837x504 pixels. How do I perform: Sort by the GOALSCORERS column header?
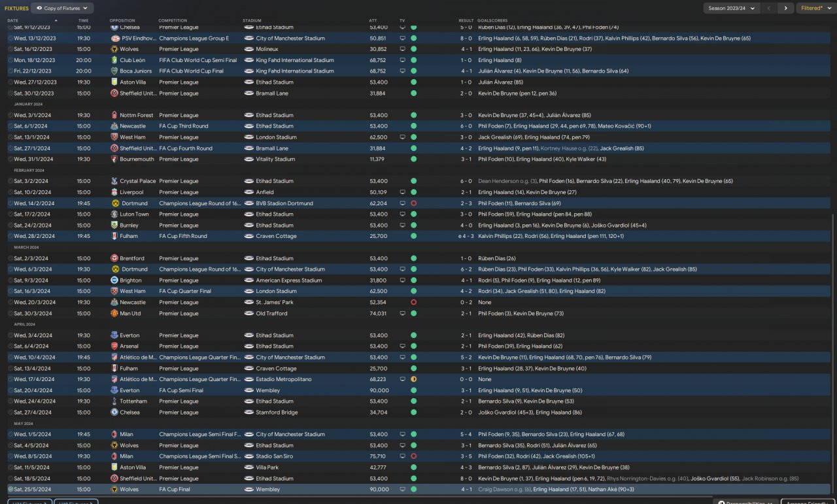coord(492,20)
